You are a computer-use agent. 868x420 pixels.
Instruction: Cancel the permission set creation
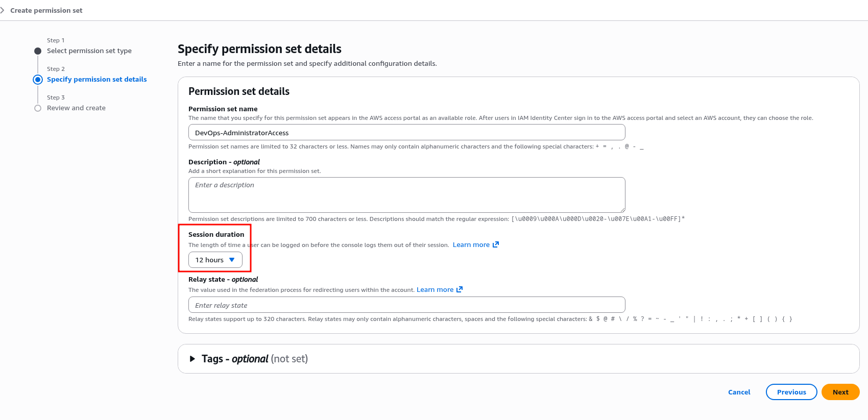tap(739, 392)
